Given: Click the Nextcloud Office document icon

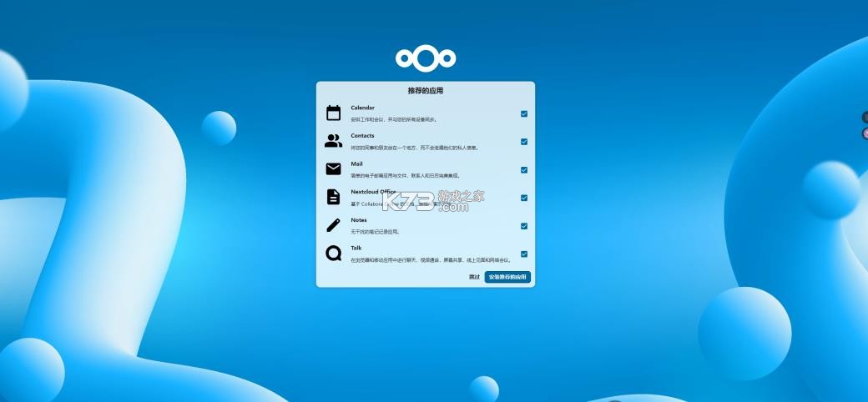Looking at the screenshot, I should point(333,197).
